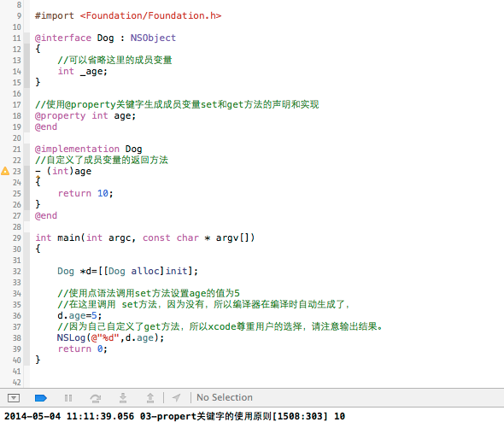Click the code folding ribbon beside line 13
Viewport: 504px width, 428px height.
pos(27,60)
